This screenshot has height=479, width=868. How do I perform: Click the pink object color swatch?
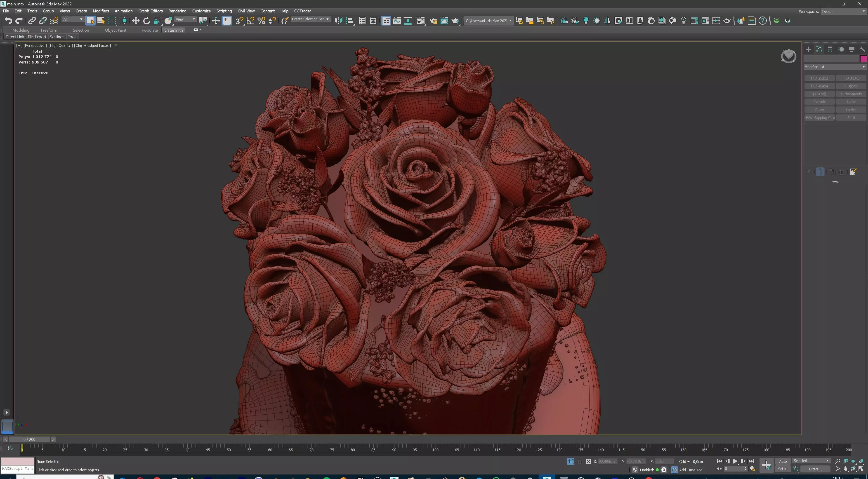[x=863, y=59]
